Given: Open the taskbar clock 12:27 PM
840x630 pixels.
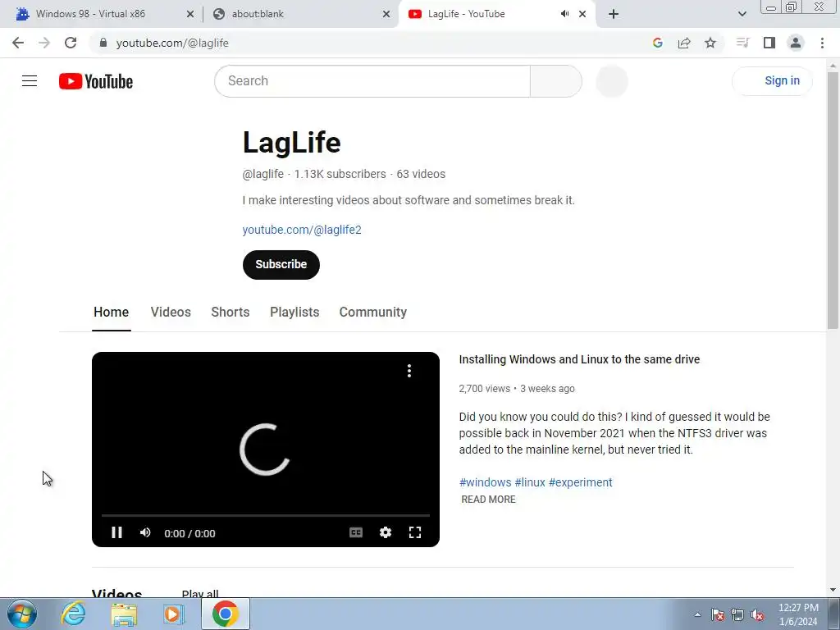Looking at the screenshot, I should (x=798, y=614).
